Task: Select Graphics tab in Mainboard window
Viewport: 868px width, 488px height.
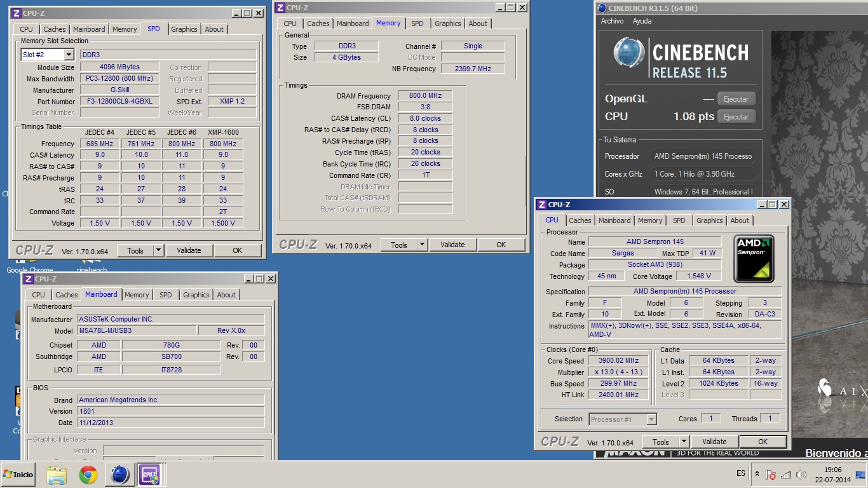Action: 196,295
